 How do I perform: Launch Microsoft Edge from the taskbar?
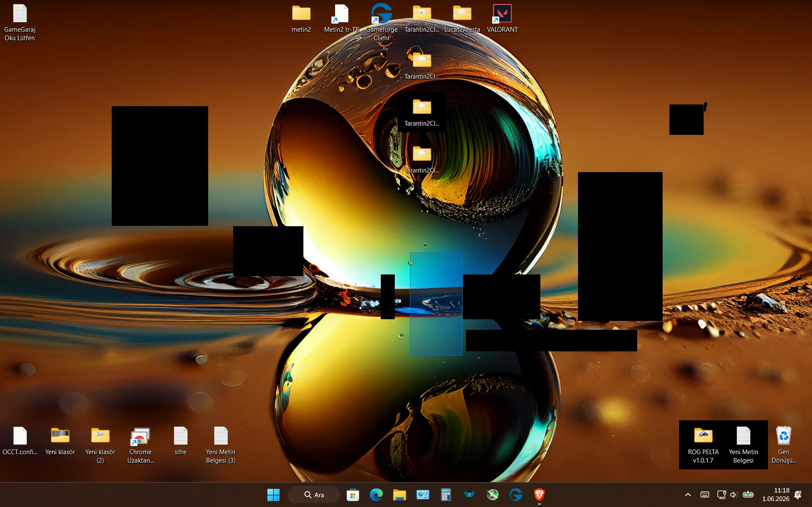coord(376,495)
